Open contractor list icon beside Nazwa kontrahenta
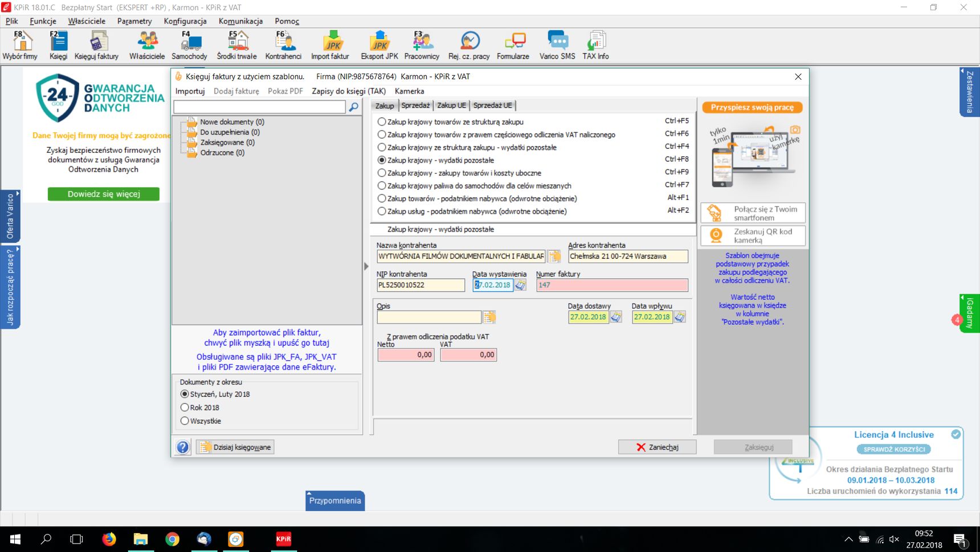This screenshot has height=552, width=980. (554, 257)
